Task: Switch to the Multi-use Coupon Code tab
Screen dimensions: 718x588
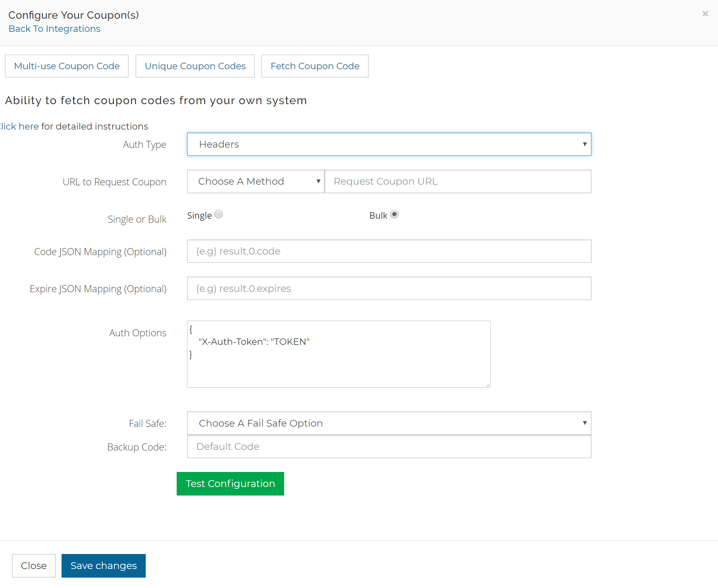Action: coord(66,66)
